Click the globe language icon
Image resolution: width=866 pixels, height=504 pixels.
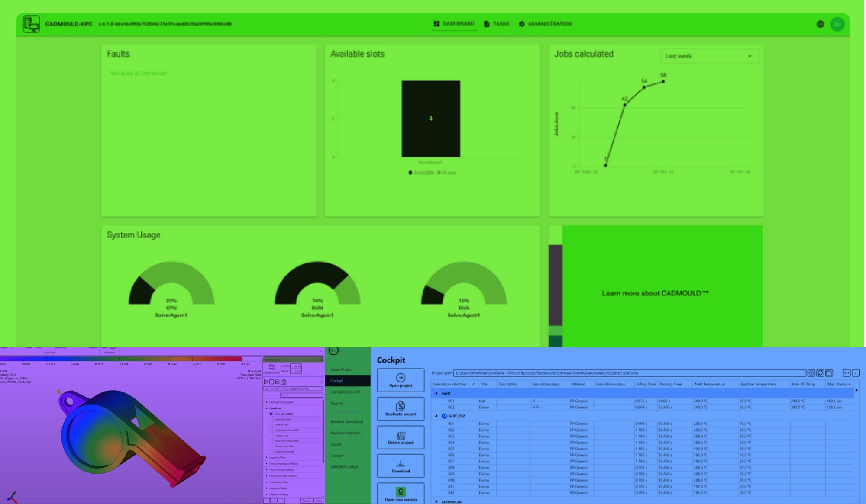point(820,24)
